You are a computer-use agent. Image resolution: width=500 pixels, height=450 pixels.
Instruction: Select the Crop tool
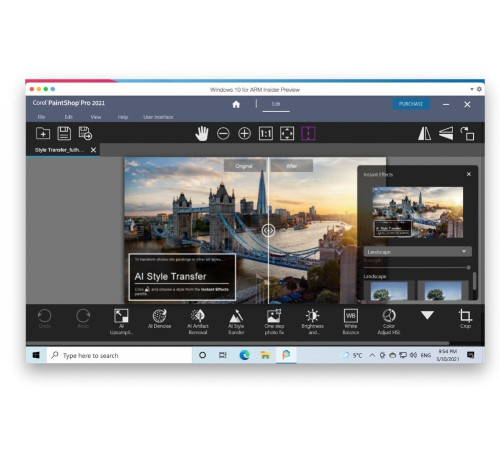pyautogui.click(x=465, y=318)
